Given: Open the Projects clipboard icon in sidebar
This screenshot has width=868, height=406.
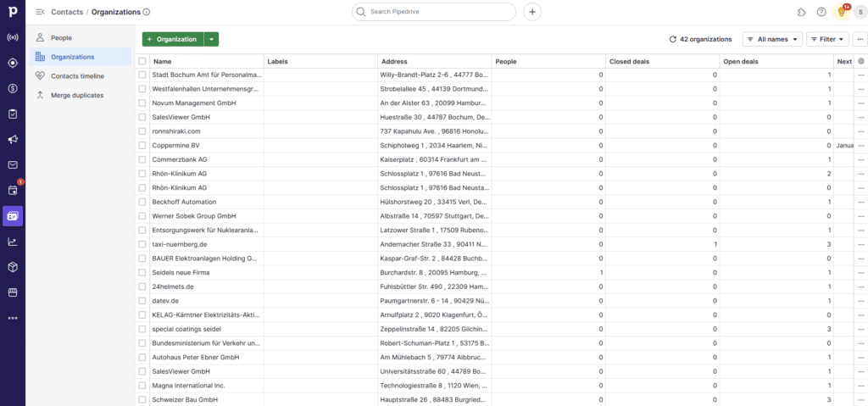Looking at the screenshot, I should coord(12,114).
